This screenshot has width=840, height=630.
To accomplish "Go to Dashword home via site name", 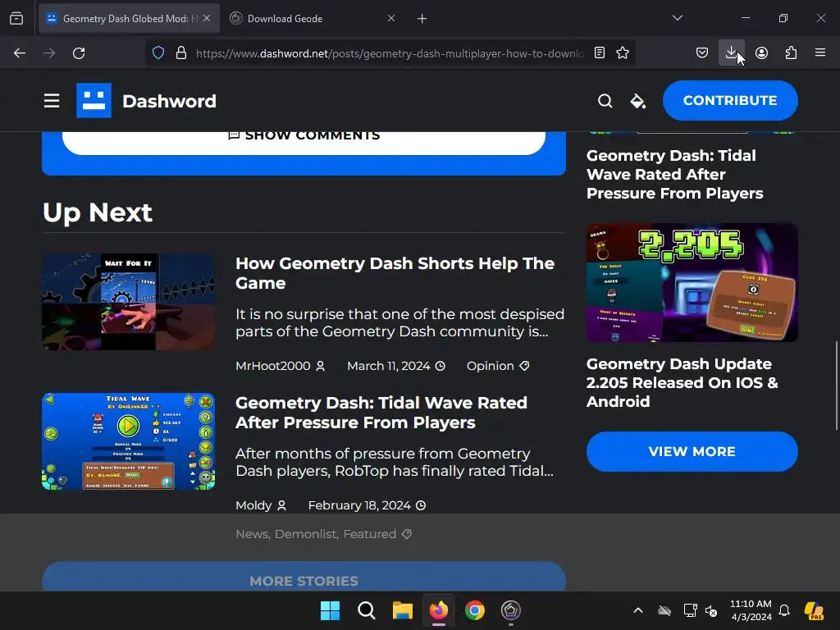I will pos(169,101).
